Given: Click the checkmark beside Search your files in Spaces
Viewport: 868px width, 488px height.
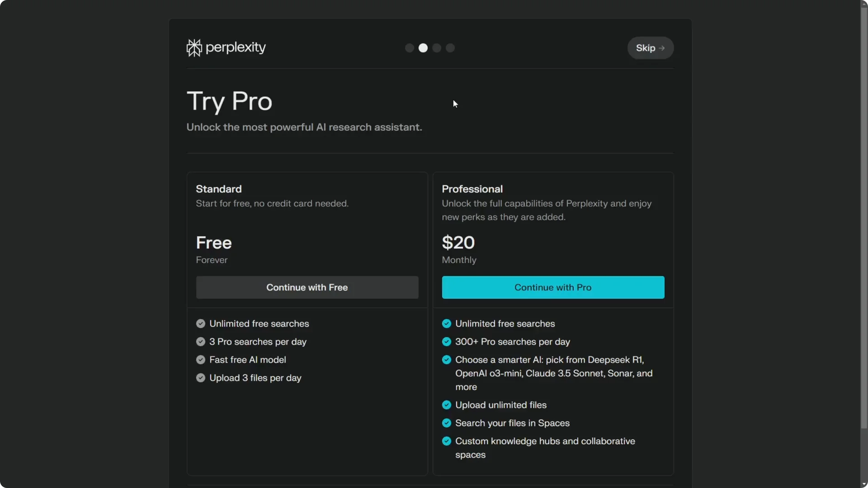Looking at the screenshot, I should point(447,423).
